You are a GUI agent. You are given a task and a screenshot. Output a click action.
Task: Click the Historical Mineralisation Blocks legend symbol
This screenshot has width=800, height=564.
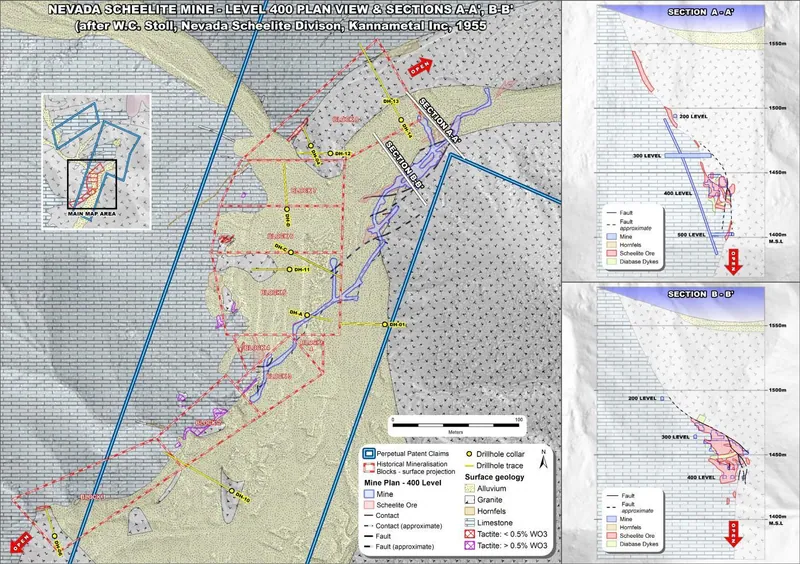point(369,468)
